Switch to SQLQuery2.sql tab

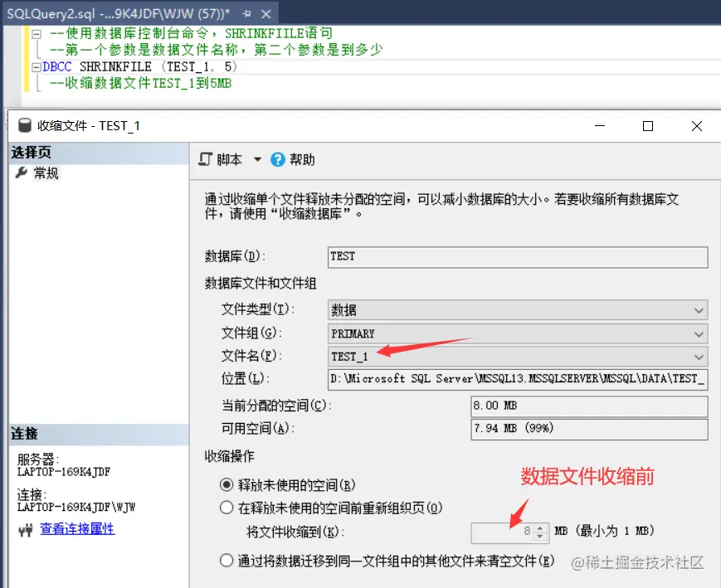(118, 14)
